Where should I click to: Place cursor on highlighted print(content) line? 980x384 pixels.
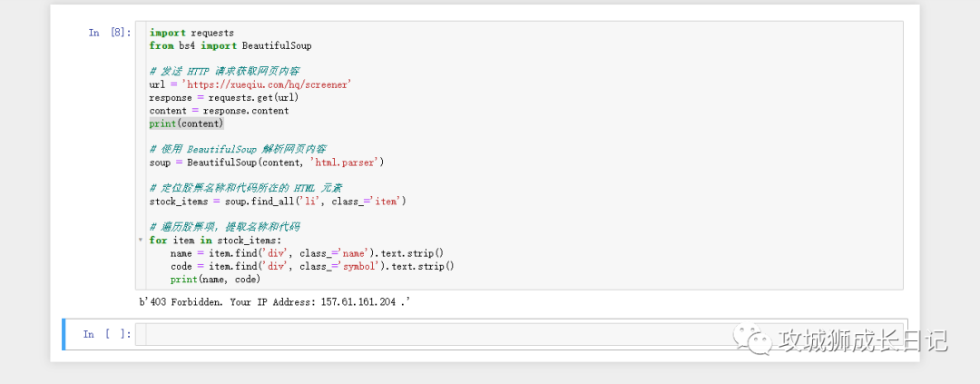click(x=186, y=123)
